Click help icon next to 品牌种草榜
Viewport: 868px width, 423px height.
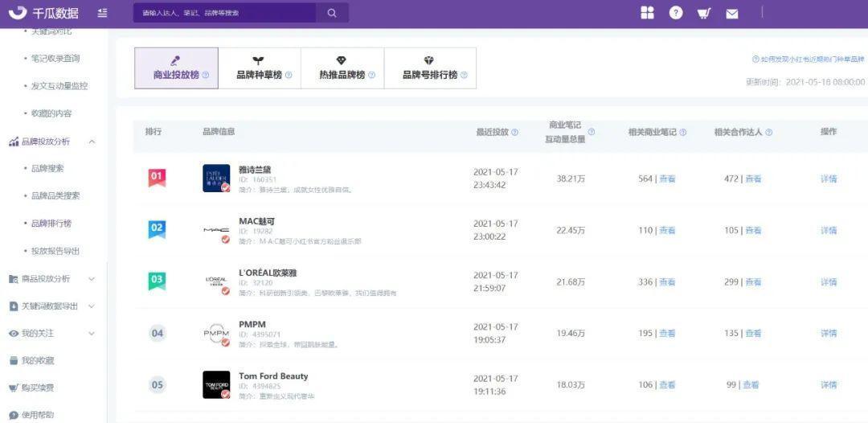pos(289,76)
